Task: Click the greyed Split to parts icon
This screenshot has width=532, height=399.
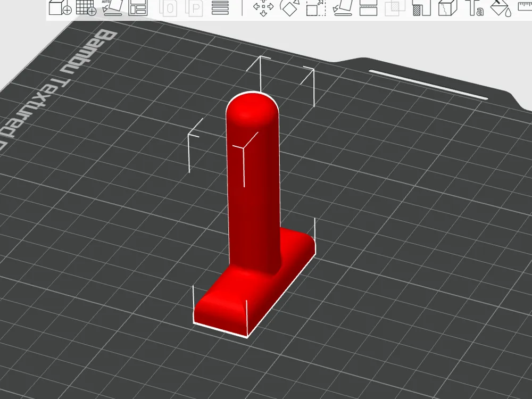Action: point(194,8)
